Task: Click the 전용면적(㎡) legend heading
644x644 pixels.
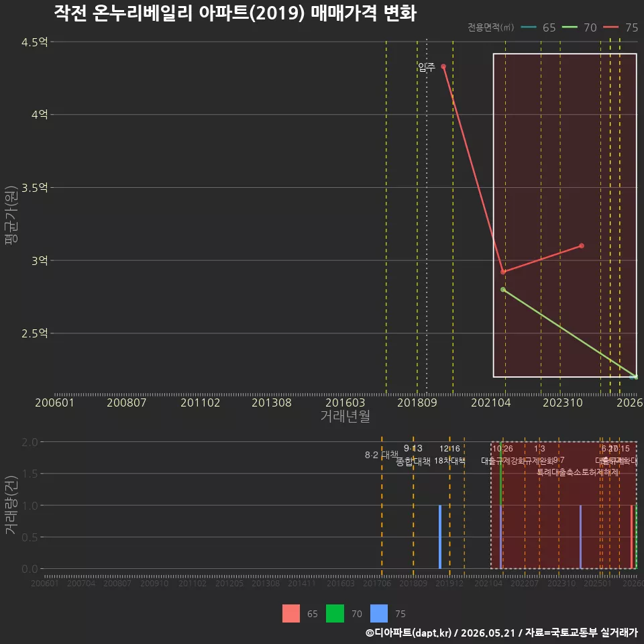Action: click(491, 28)
